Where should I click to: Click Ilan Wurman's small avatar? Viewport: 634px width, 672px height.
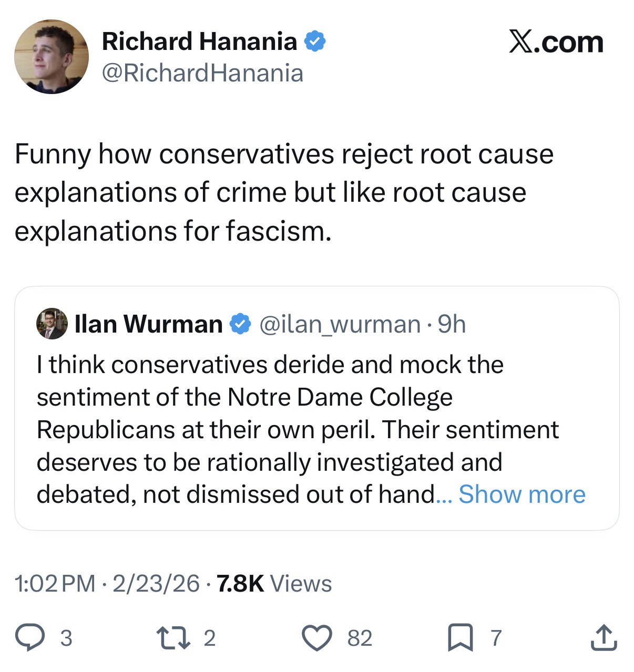tap(52, 324)
